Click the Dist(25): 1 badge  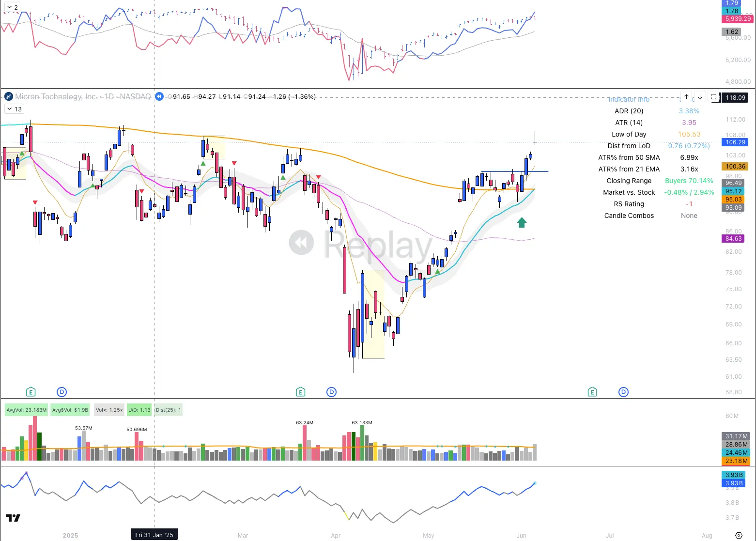[169, 410]
